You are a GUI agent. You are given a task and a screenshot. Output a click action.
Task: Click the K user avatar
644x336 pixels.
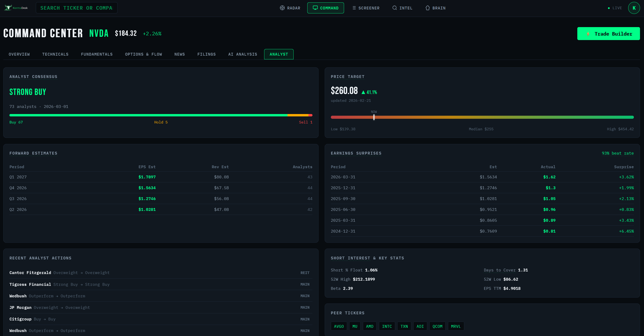pos(634,8)
